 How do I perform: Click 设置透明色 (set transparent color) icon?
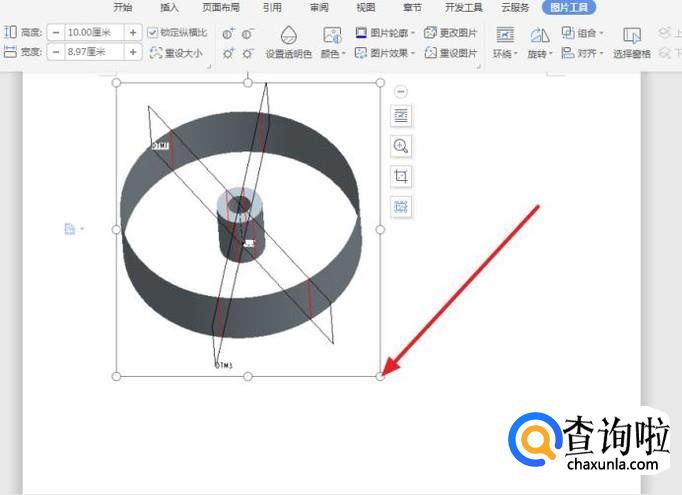[x=288, y=43]
